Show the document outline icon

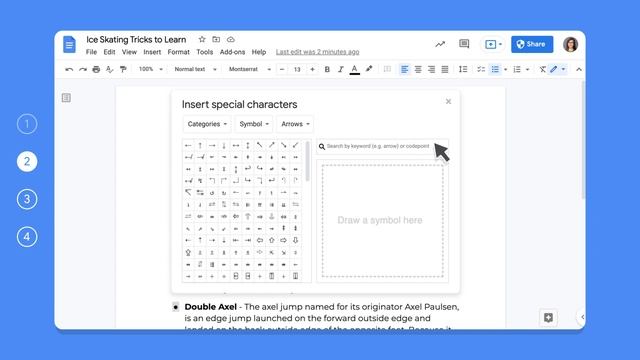point(66,98)
